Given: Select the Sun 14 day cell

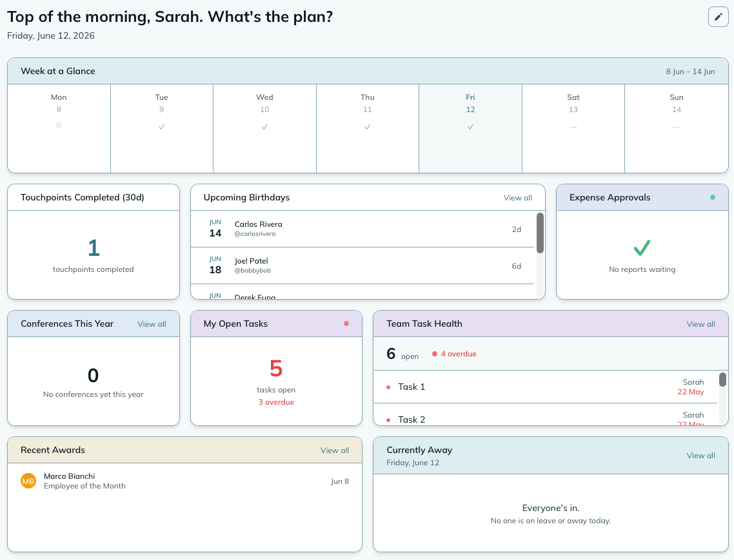Looking at the screenshot, I should pos(677,129).
